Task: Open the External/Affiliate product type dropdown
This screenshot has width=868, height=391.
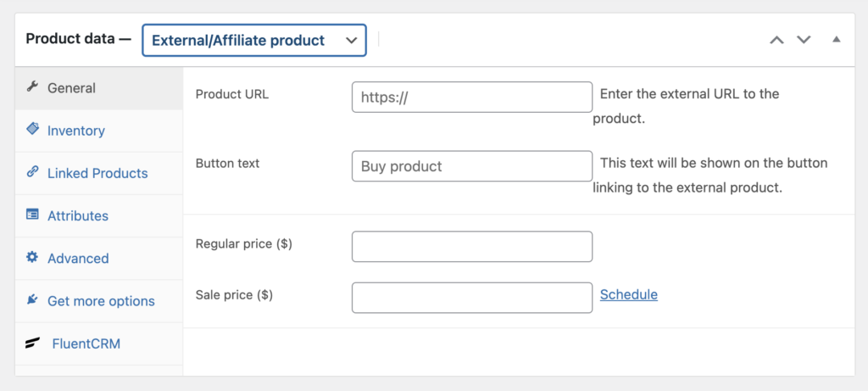Action: click(x=254, y=40)
